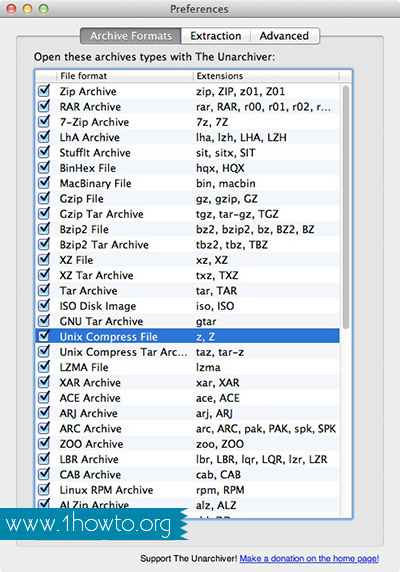
Task: Click the 'gtar' extensions cell
Action: [206, 321]
